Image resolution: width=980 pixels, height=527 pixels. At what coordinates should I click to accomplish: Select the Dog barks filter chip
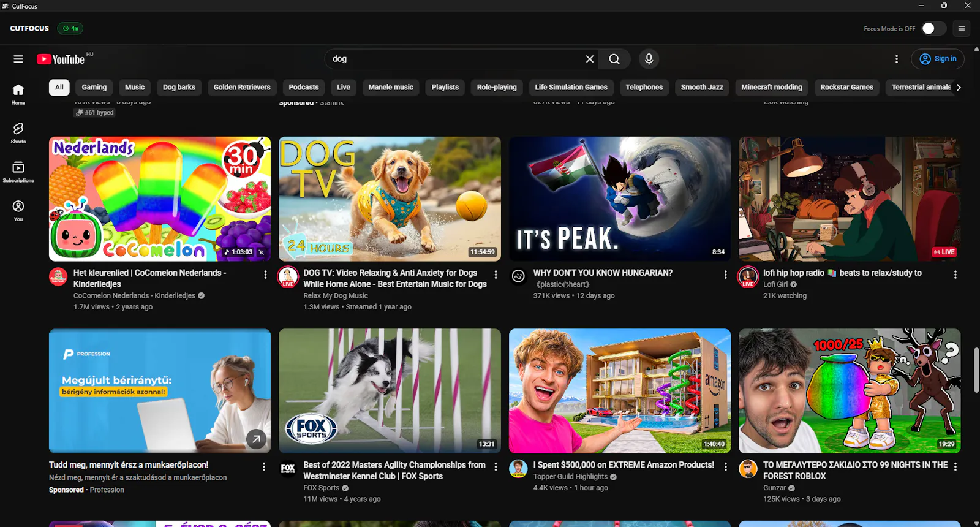[x=179, y=88]
